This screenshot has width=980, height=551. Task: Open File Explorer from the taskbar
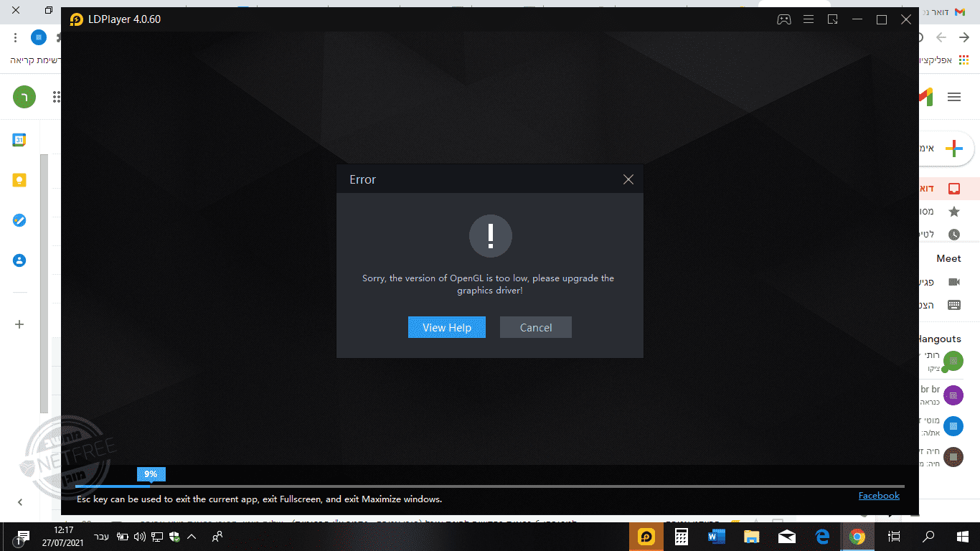point(752,537)
